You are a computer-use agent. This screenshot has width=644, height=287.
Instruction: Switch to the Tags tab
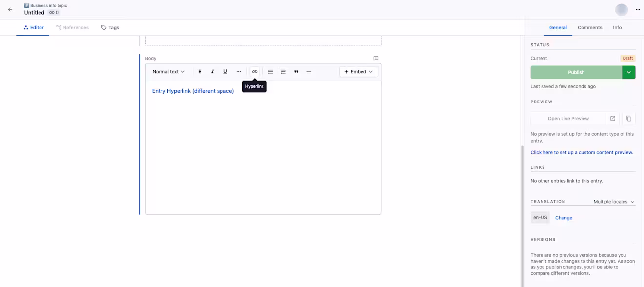pyautogui.click(x=110, y=28)
